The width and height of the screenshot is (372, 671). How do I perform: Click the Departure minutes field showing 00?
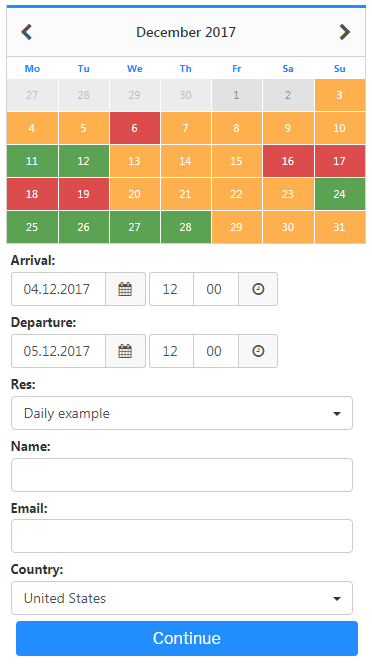216,351
